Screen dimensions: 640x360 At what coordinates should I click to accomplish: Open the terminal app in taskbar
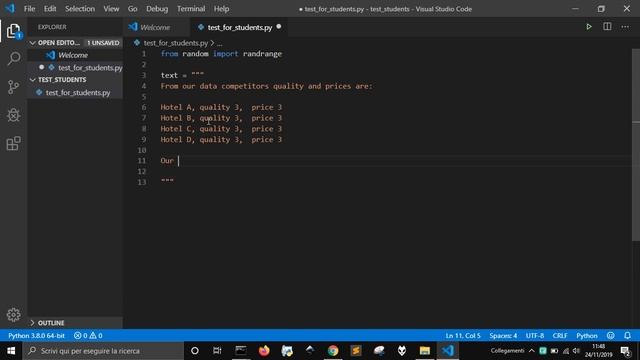coord(241,351)
